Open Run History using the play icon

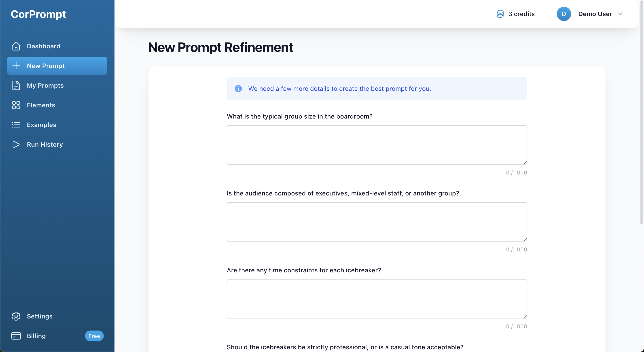click(x=16, y=144)
